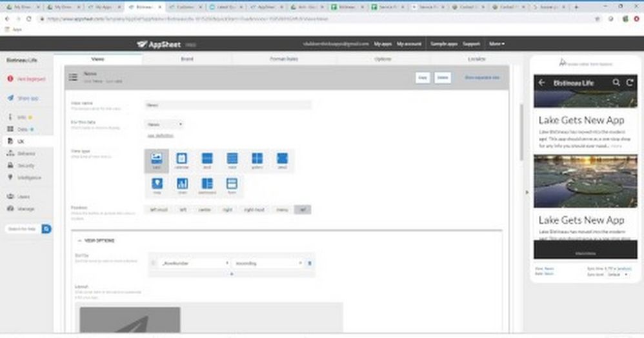644x338 pixels.
Task: Reload the browser page
Action: point(29,19)
